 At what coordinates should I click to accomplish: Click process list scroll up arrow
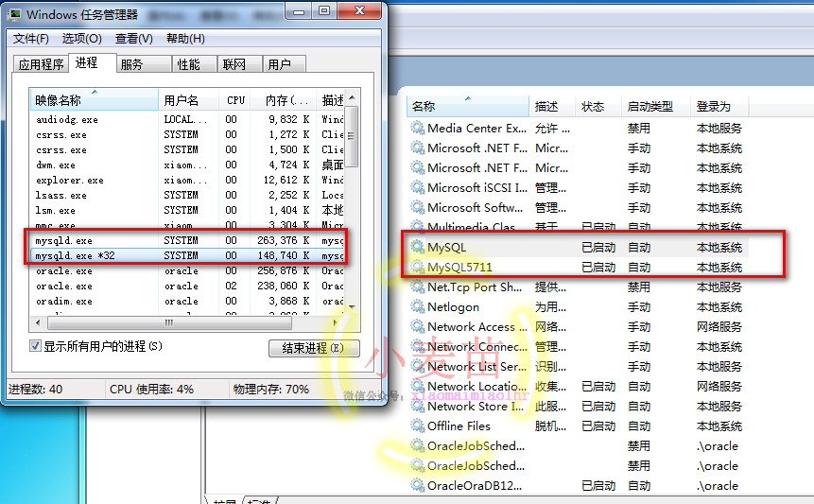click(352, 97)
